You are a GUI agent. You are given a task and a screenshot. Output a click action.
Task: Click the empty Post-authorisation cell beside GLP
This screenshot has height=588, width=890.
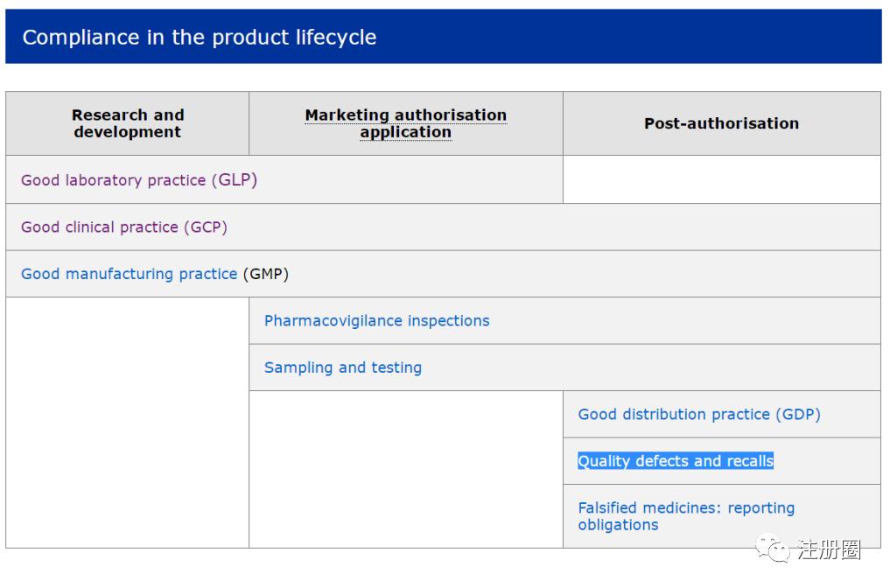coord(721,180)
